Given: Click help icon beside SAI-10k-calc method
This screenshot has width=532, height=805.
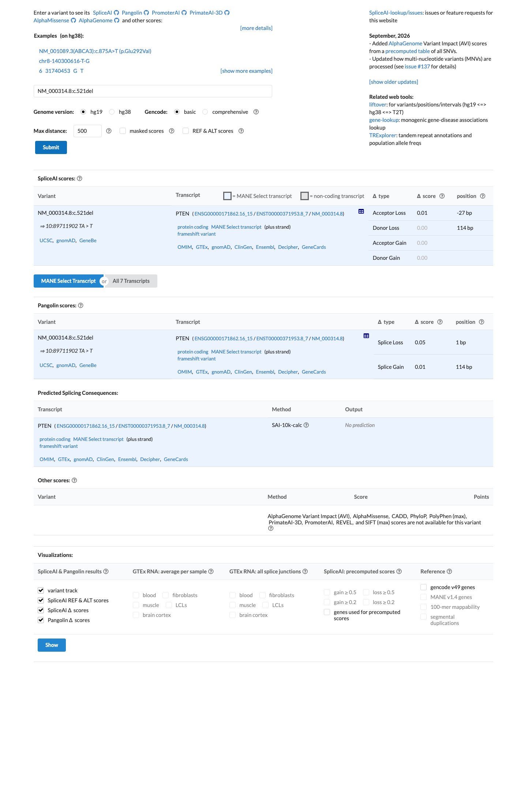Looking at the screenshot, I should click(306, 425).
